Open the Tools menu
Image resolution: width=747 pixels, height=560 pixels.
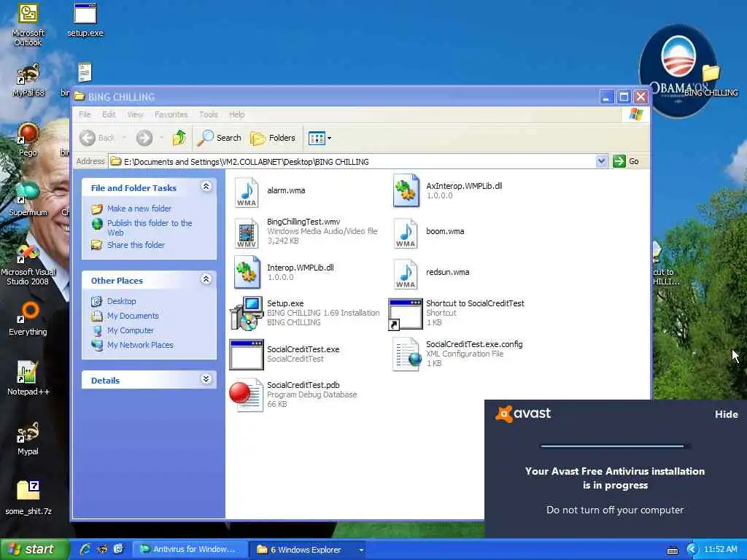pyautogui.click(x=208, y=114)
